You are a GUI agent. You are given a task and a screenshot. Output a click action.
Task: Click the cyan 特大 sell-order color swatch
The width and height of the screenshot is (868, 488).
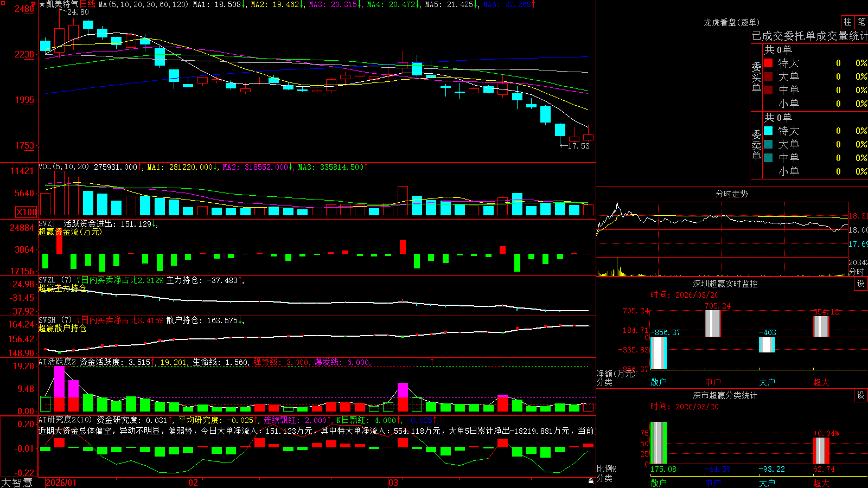[x=768, y=131]
